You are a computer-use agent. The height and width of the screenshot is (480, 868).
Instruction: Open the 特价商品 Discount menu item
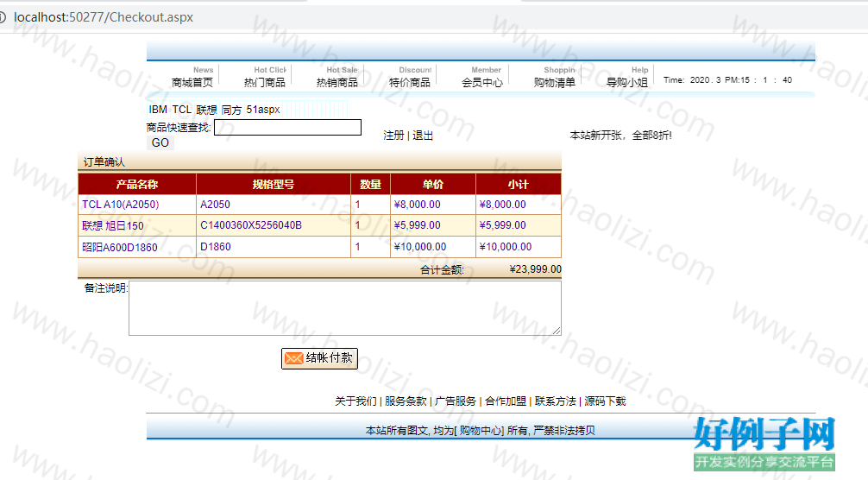point(410,77)
